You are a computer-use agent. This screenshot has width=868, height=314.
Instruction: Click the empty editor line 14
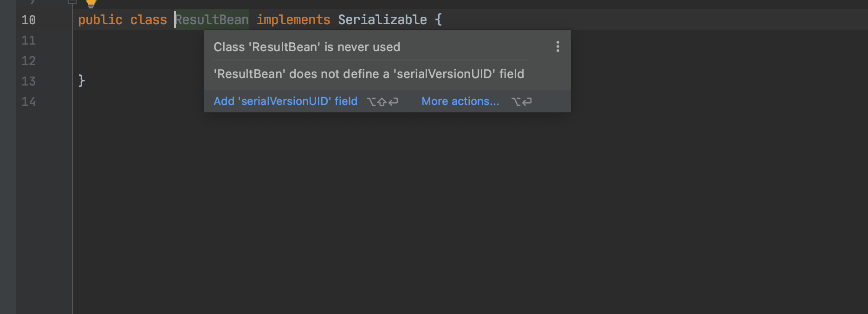(x=470, y=102)
